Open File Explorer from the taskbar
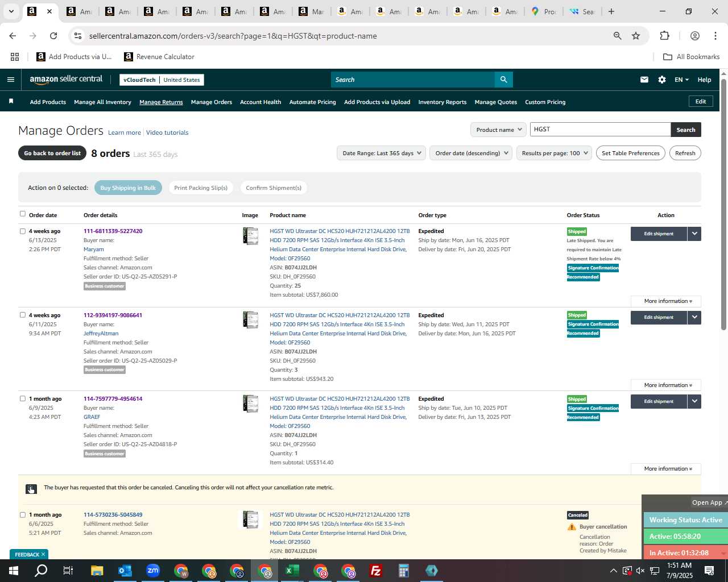728x582 pixels. point(97,571)
